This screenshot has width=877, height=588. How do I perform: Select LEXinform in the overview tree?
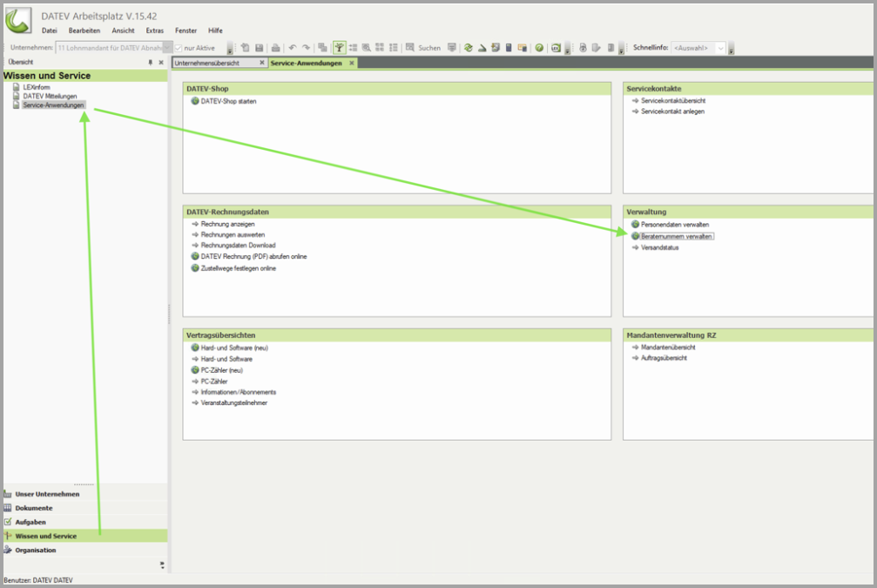(x=36, y=87)
